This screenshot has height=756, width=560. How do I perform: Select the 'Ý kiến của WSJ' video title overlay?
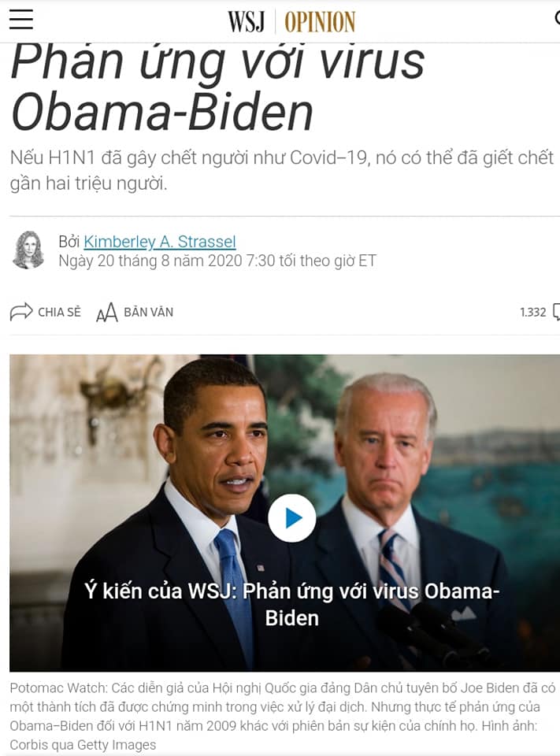(292, 605)
